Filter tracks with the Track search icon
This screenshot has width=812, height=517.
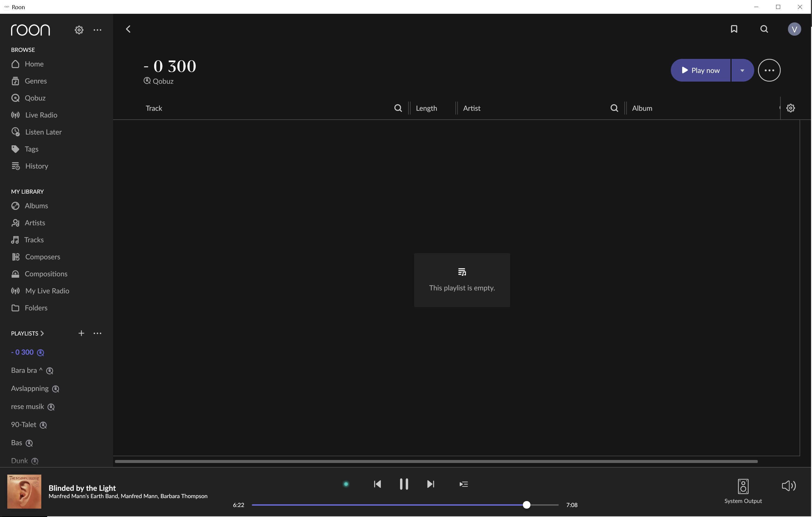tap(398, 108)
